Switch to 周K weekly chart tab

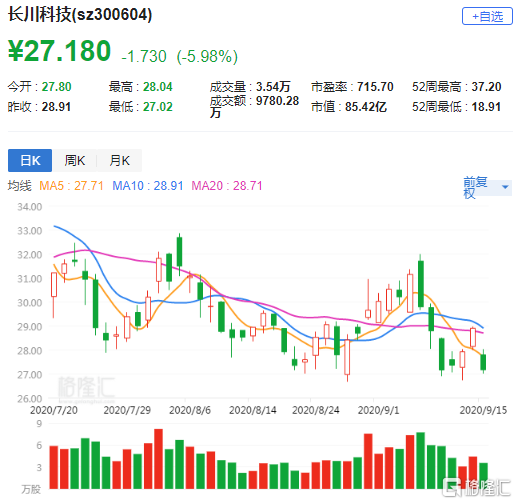(75, 160)
